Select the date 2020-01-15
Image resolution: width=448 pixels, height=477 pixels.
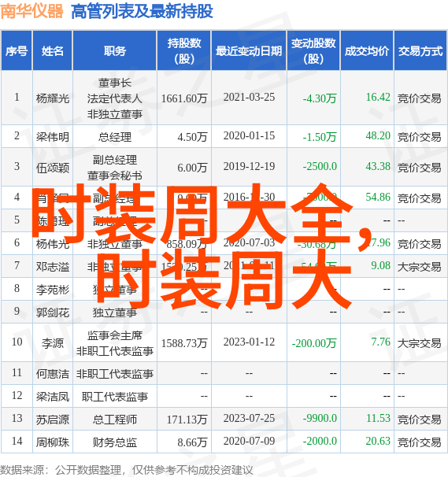coord(249,135)
